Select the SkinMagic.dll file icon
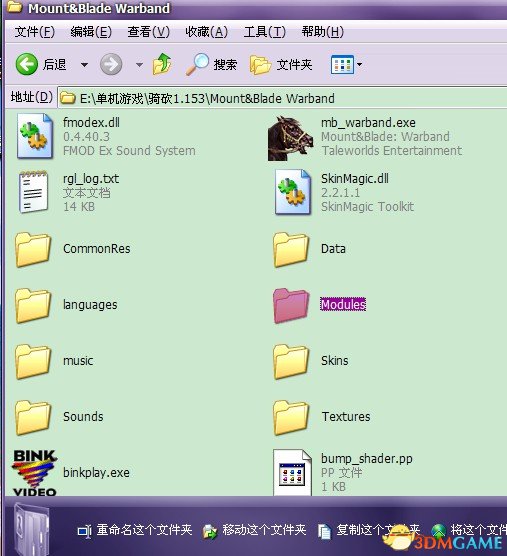This screenshot has width=507, height=556. (x=292, y=192)
